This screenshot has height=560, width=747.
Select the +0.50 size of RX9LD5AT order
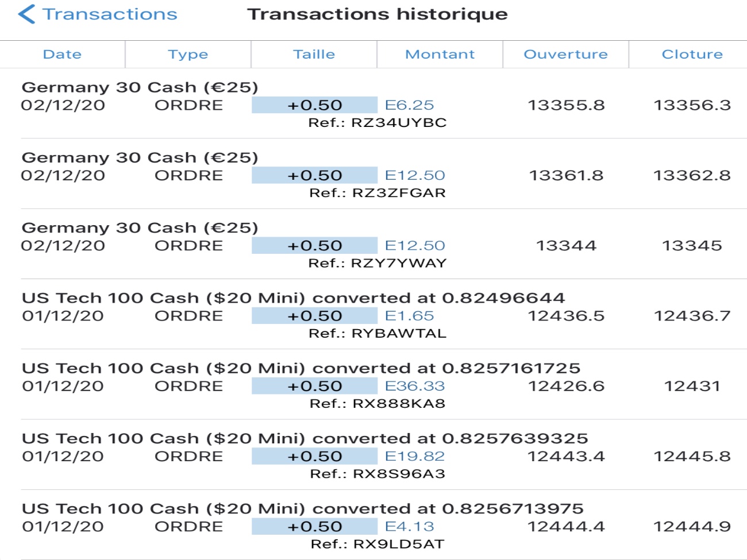tap(314, 526)
